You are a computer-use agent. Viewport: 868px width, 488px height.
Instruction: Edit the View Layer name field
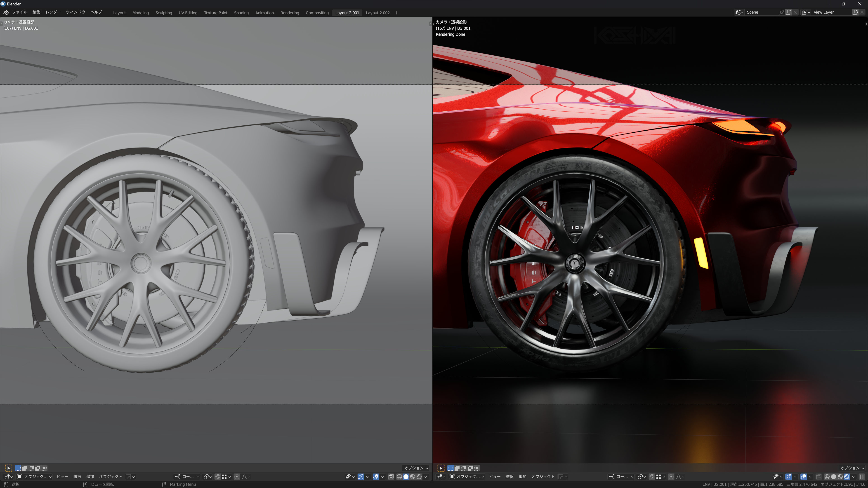click(x=832, y=12)
